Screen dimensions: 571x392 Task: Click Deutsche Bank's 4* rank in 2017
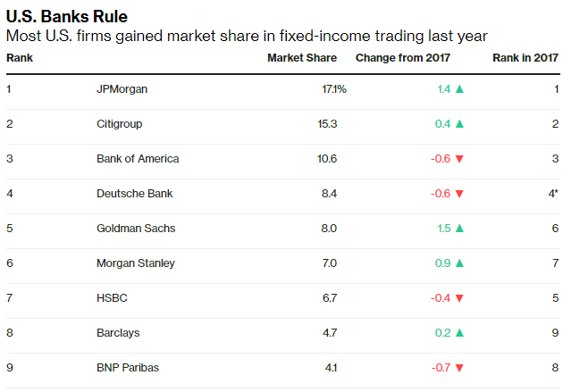tap(553, 193)
